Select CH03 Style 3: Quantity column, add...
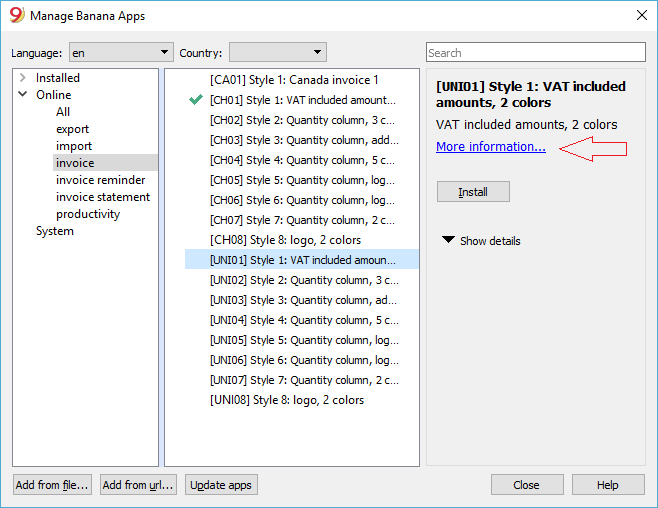 tap(304, 140)
